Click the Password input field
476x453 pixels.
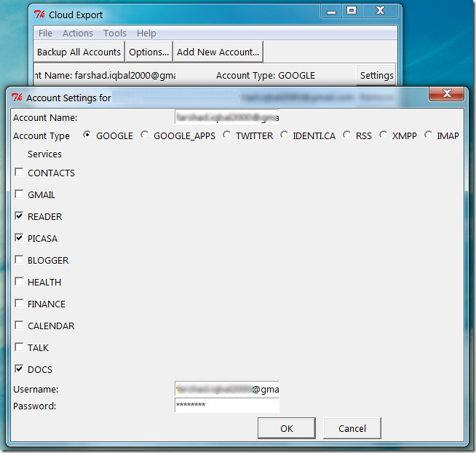(227, 405)
